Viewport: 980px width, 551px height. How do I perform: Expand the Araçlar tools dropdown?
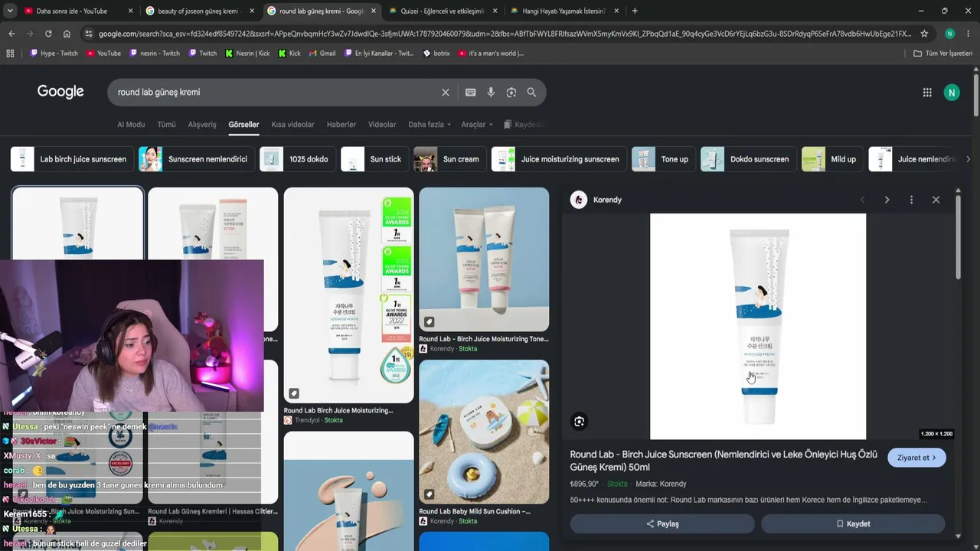point(477,125)
